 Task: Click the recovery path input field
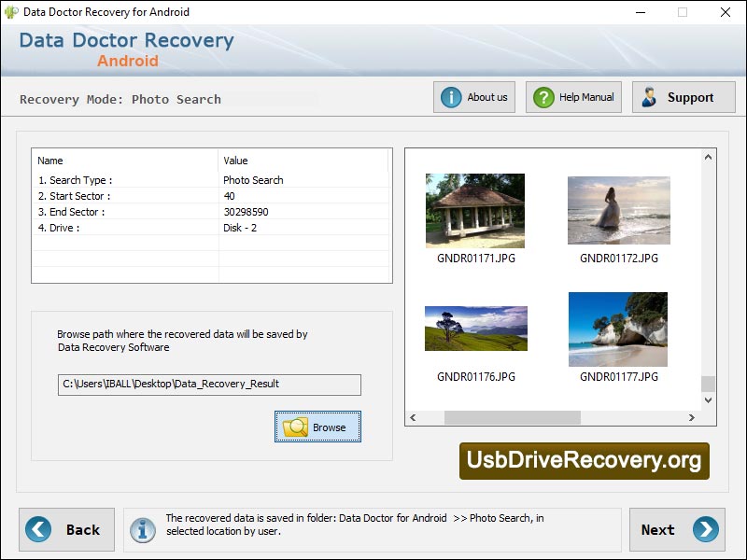pyautogui.click(x=207, y=384)
